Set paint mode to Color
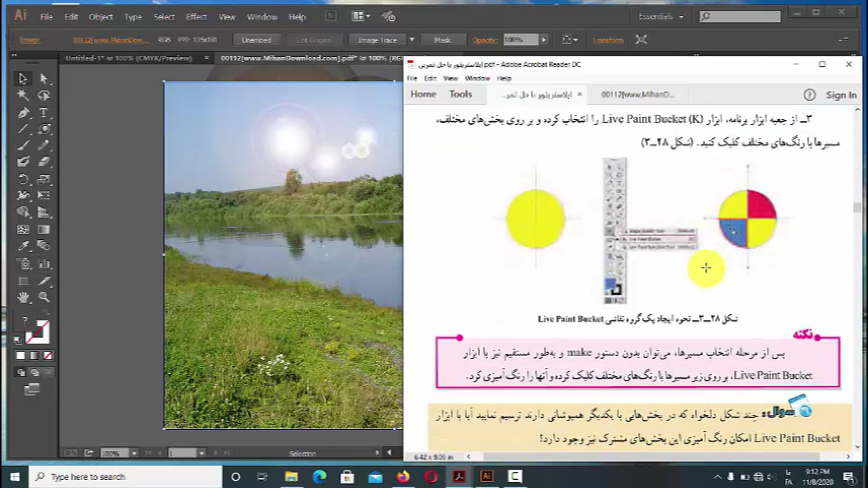868x488 pixels. pos(20,356)
